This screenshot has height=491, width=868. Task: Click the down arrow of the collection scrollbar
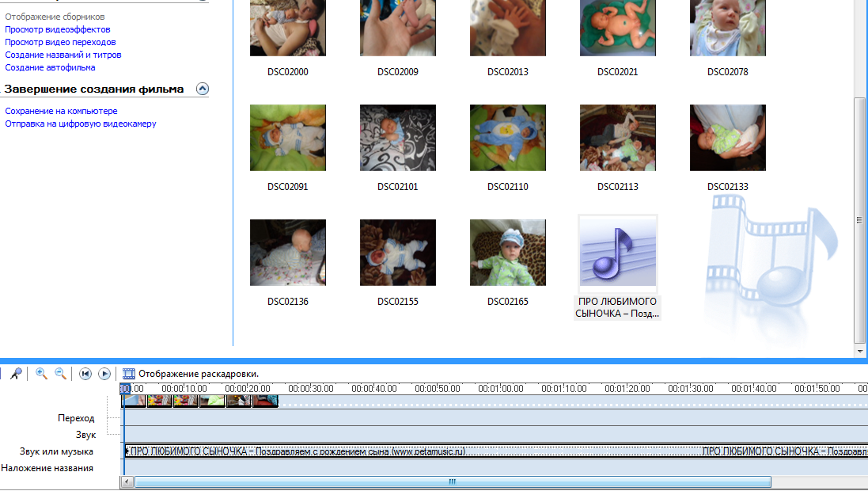tap(860, 351)
